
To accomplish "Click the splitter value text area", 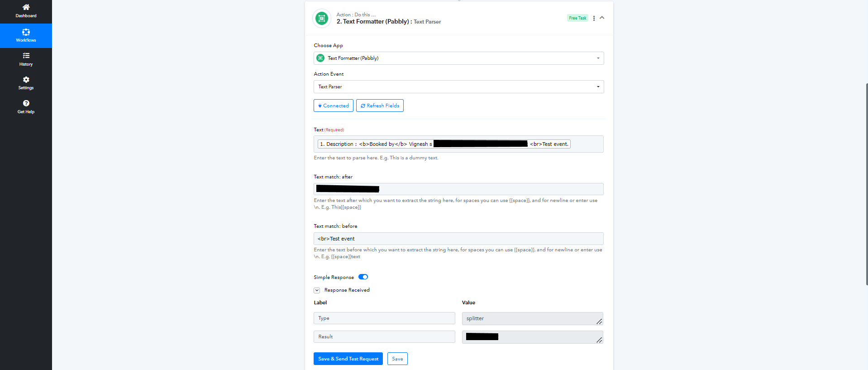I will [x=529, y=318].
